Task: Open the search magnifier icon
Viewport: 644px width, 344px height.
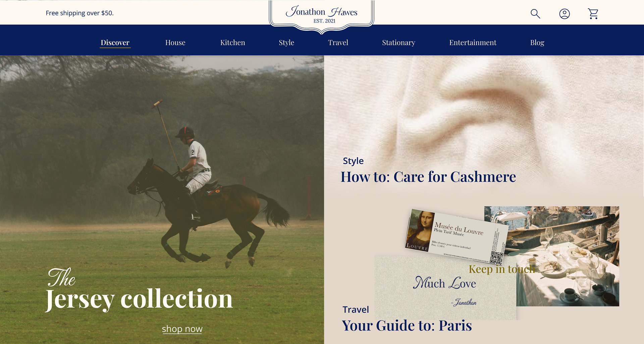Action: click(x=535, y=14)
